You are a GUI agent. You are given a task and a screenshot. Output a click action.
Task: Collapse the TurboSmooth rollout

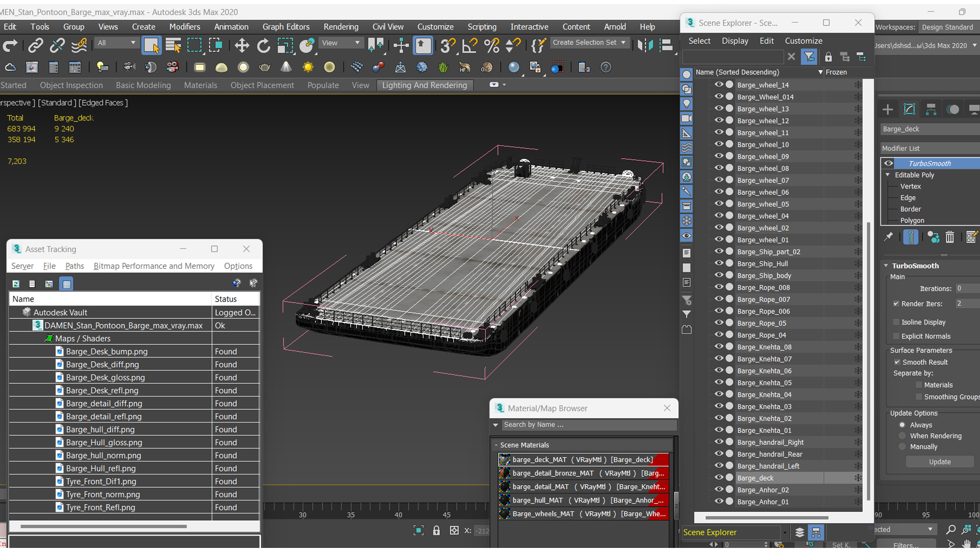coord(887,266)
